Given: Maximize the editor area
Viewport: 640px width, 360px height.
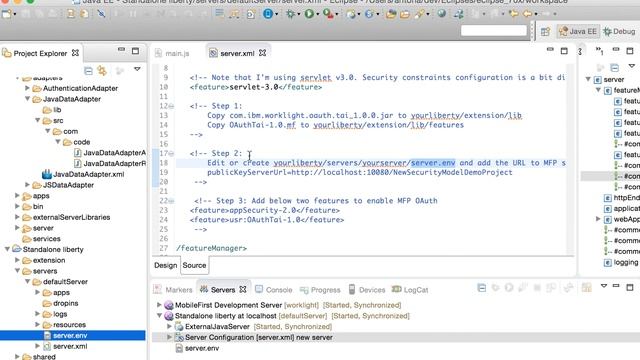Looking at the screenshot, I should coord(564,51).
